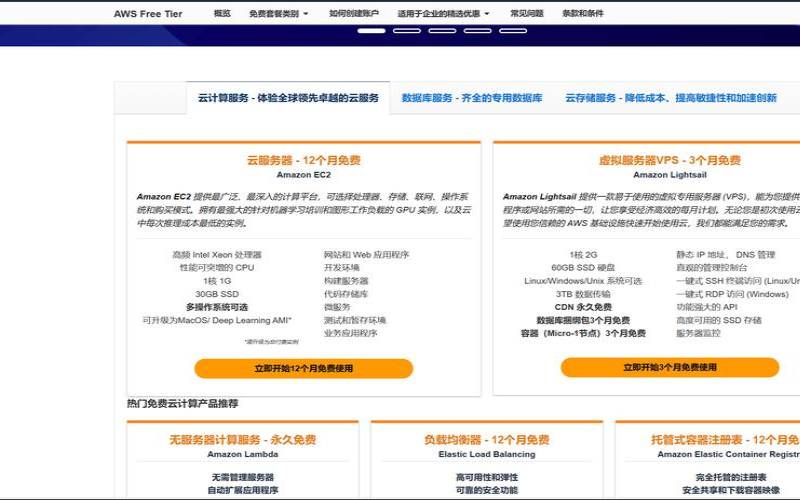Open the 数据库服务 tab

tap(472, 98)
